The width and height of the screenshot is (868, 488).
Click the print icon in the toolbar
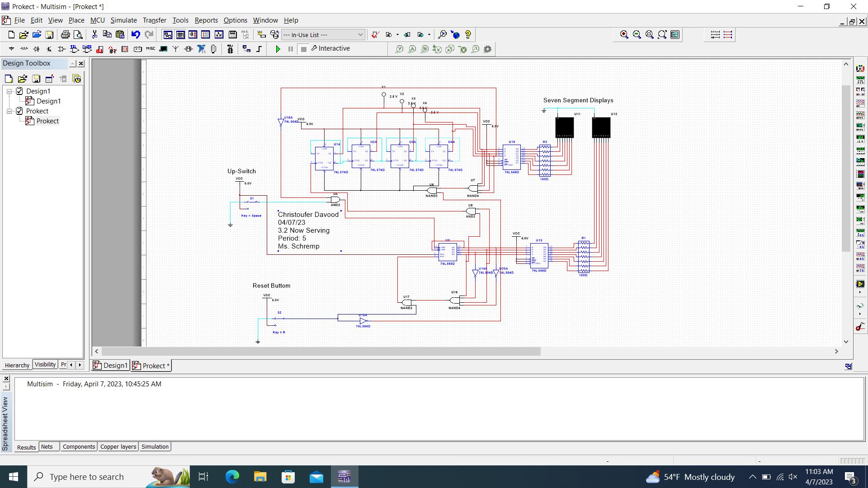65,35
